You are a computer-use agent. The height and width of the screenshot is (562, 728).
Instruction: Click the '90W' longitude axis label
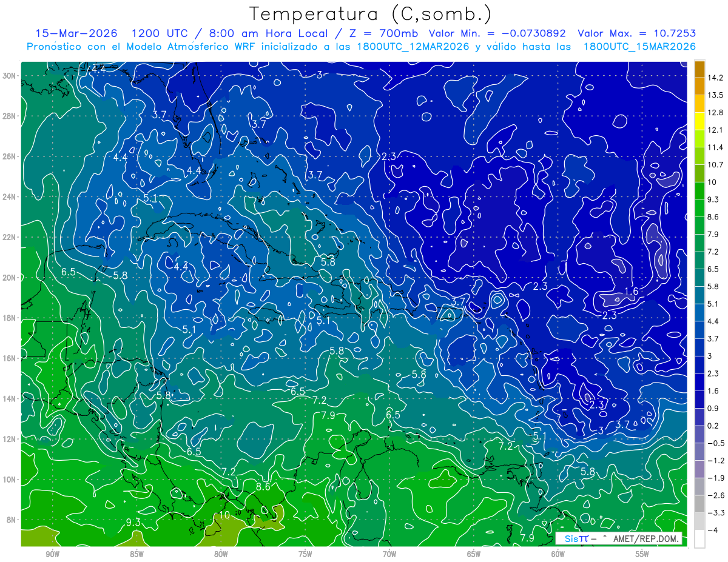coord(52,554)
